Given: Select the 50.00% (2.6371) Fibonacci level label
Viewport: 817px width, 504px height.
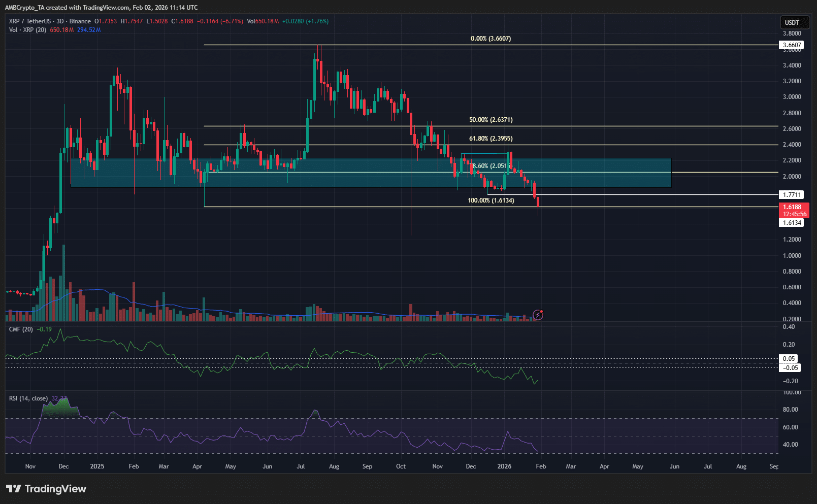Looking at the screenshot, I should (491, 120).
